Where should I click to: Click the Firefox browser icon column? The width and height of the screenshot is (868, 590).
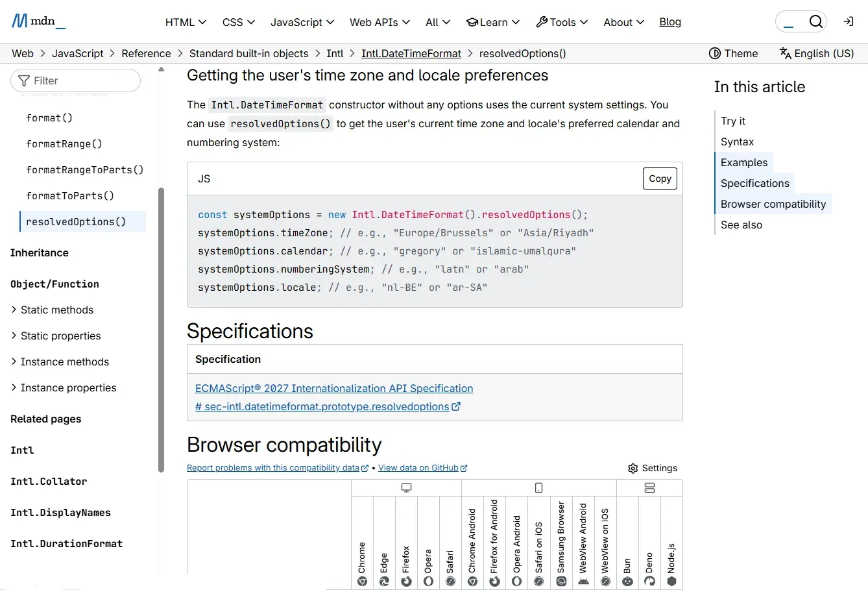406,582
